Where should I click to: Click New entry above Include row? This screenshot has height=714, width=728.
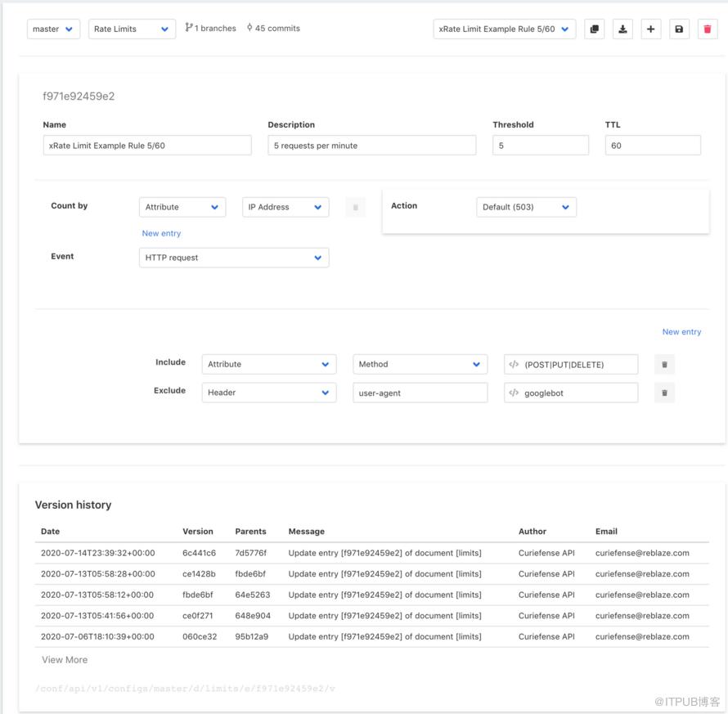pos(681,331)
